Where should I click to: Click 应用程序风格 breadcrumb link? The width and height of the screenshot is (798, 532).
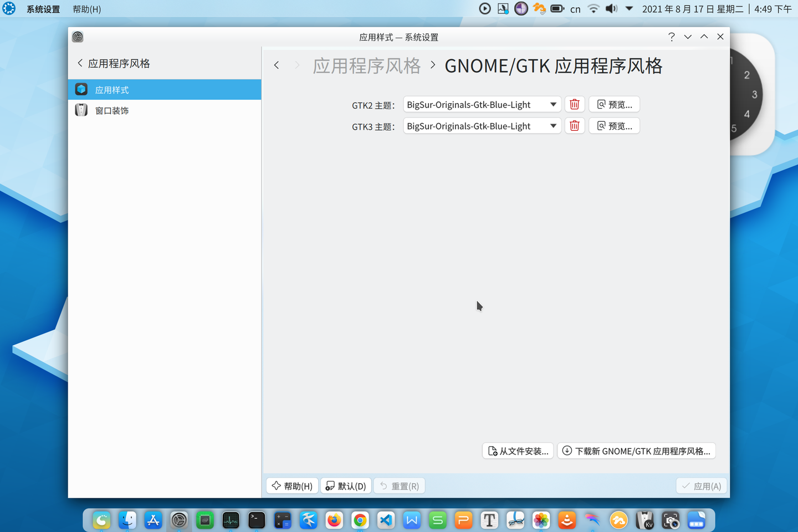click(366, 65)
